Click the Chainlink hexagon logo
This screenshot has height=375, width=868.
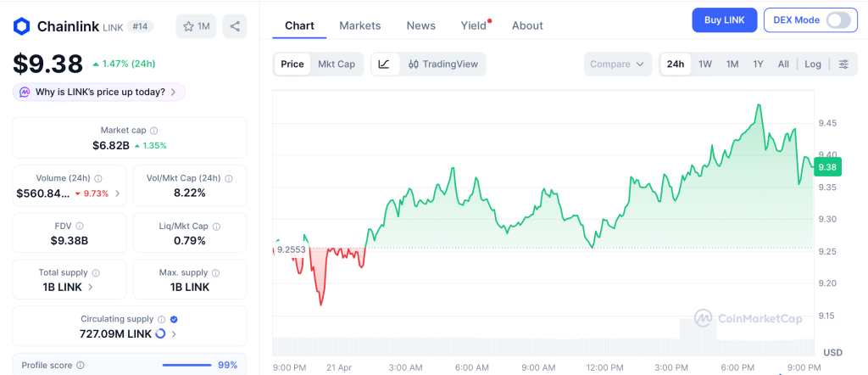coord(22,26)
